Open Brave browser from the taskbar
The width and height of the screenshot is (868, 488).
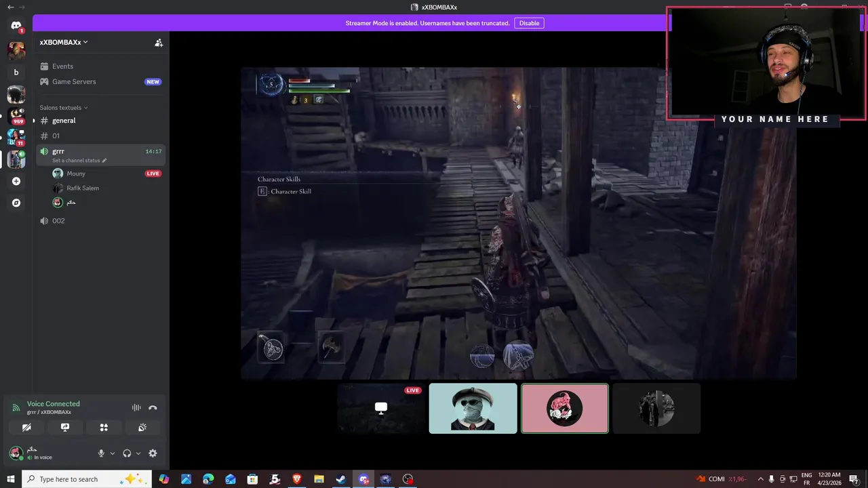pos(296,479)
